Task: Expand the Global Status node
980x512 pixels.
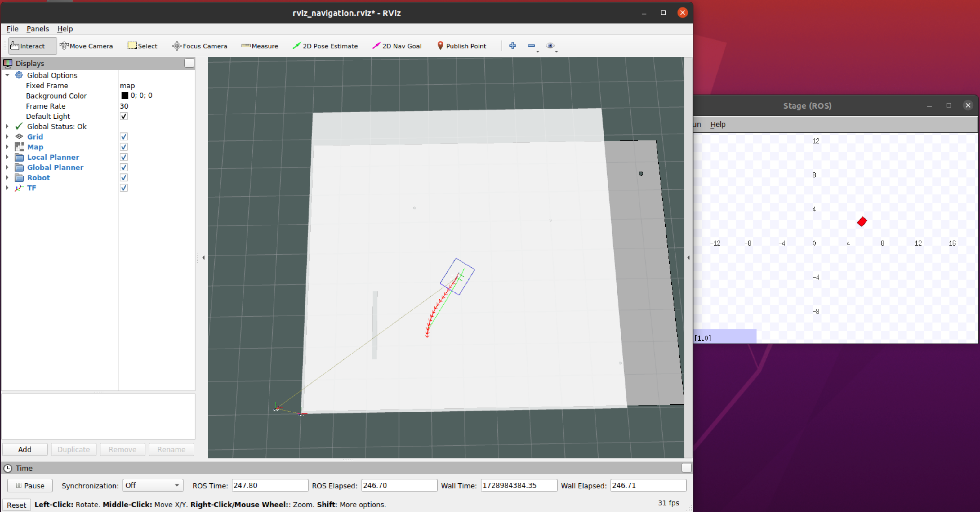Action: coord(7,126)
